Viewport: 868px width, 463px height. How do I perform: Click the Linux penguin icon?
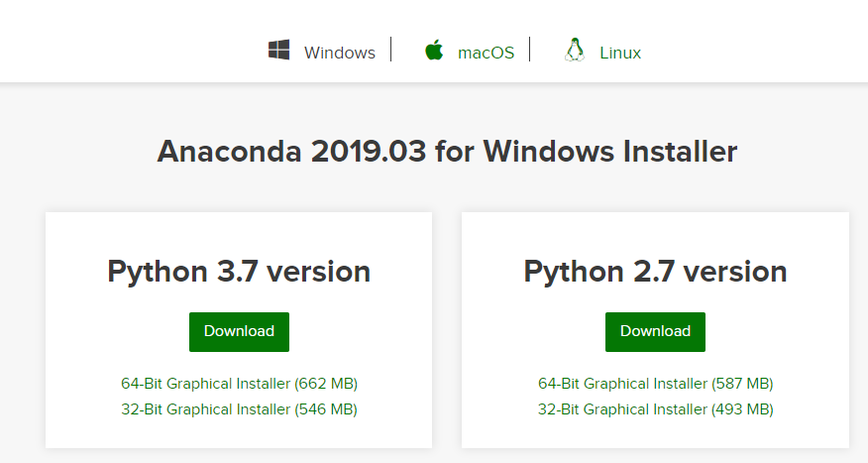tap(575, 50)
